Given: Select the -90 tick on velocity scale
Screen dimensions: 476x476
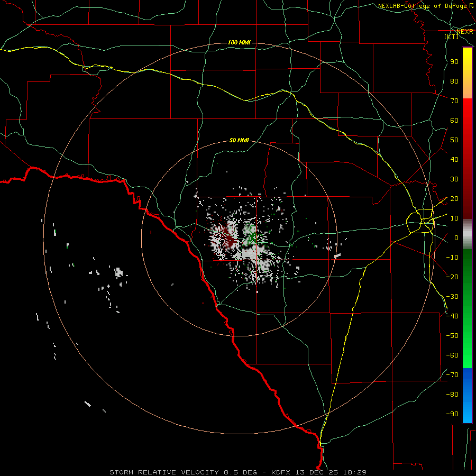Looking at the screenshot, I should click(452, 414).
